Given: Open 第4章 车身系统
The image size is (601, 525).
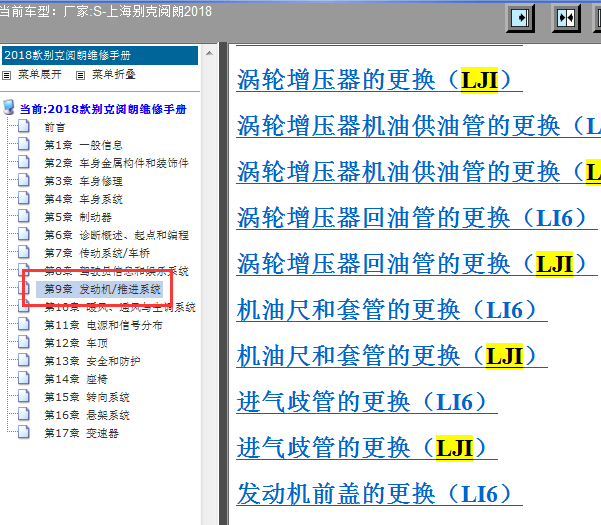Looking at the screenshot, I should click(84, 199).
